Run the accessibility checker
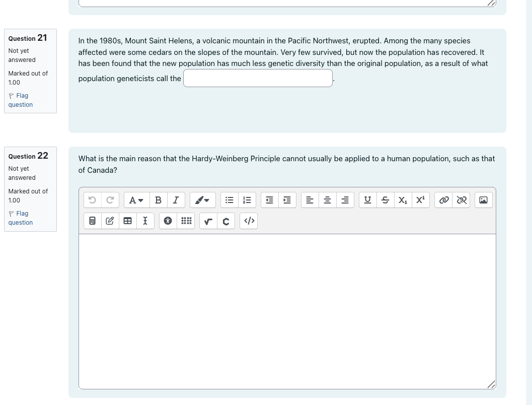This screenshot has height=405, width=532. pos(168,221)
